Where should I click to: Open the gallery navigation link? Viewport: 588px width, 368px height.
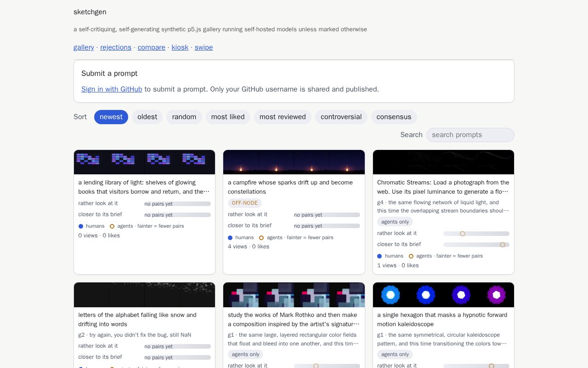(84, 47)
